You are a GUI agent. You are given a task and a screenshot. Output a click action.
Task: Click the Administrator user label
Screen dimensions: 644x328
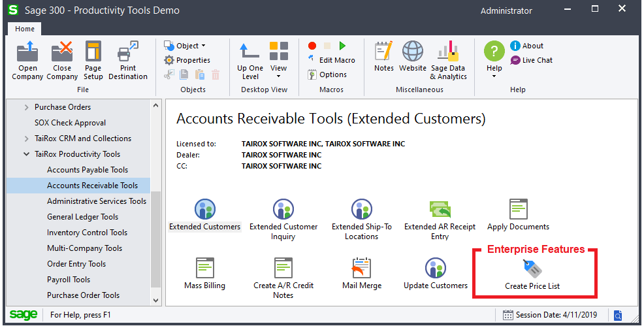coord(506,10)
